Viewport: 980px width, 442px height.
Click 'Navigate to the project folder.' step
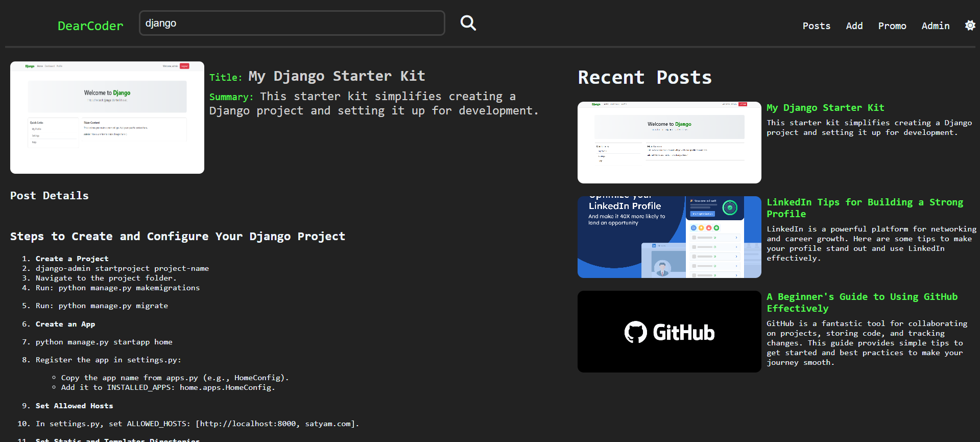pos(106,278)
